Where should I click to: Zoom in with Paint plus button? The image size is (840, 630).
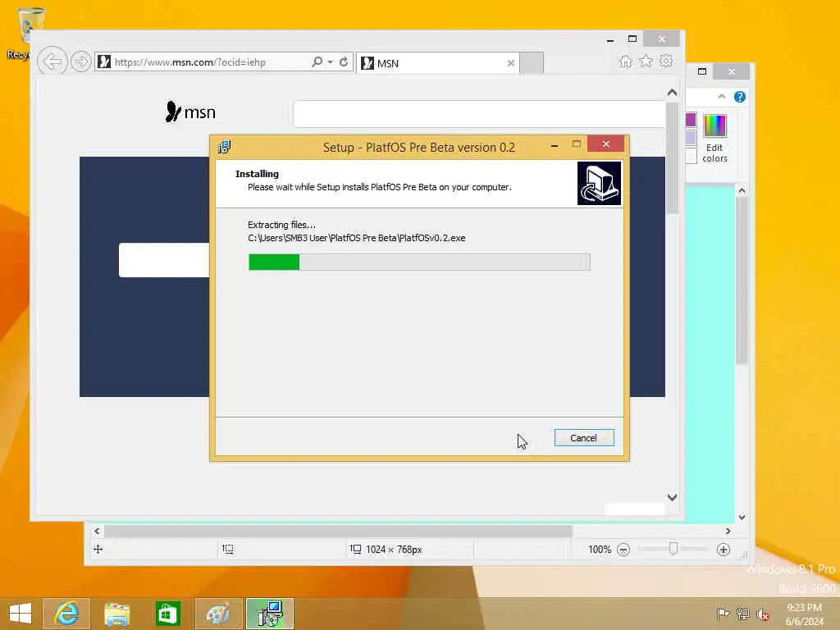(724, 550)
